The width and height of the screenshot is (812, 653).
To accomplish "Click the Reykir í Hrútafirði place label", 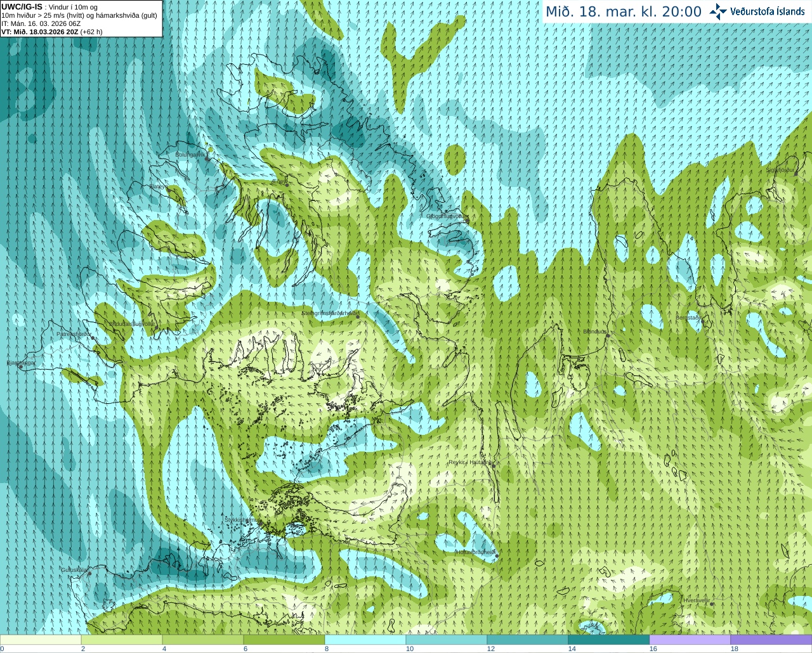I will point(471,462).
